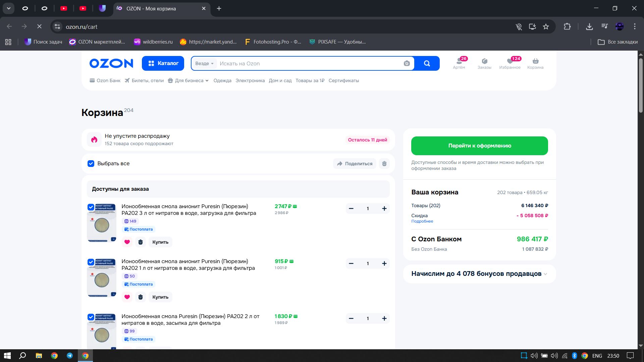This screenshot has height=362, width=644.
Task: Deselect the PA202 2 л item checkbox
Action: 91,317
